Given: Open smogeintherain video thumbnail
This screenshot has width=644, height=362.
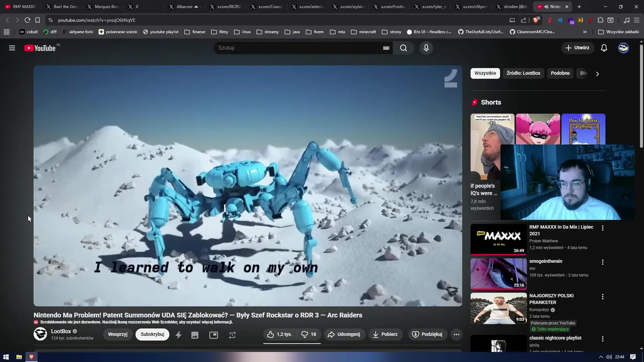Looking at the screenshot, I should point(499,274).
